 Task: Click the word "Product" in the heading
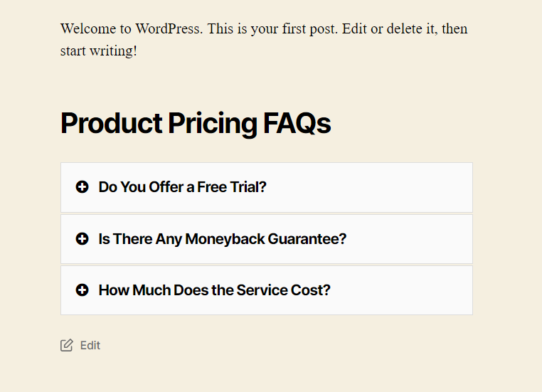click(x=111, y=123)
